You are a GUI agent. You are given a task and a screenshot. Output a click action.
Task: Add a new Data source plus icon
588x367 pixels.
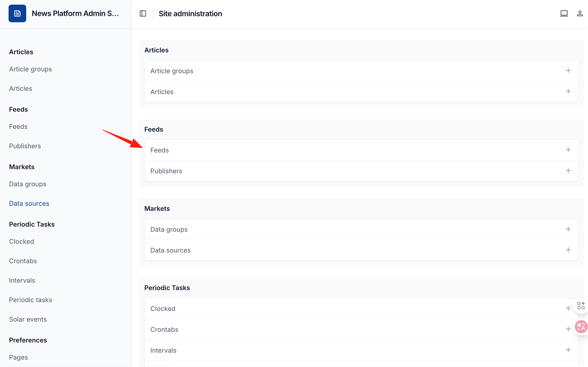point(568,250)
